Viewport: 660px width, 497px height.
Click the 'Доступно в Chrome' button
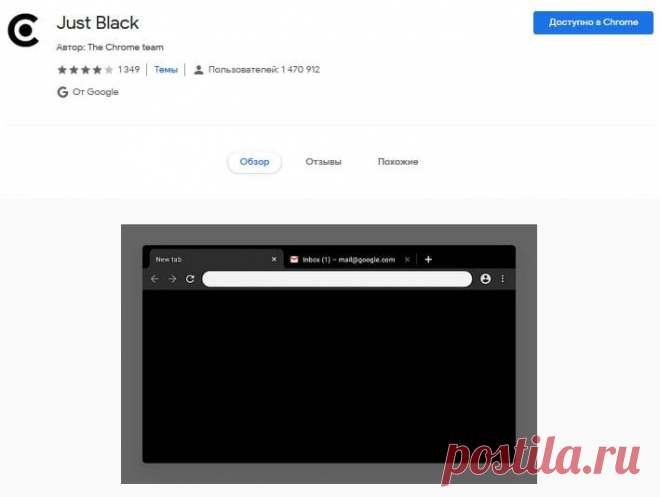[593, 22]
